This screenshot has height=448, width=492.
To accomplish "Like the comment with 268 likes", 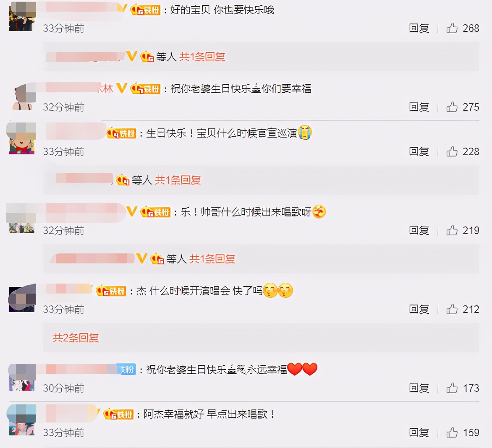I will click(452, 28).
